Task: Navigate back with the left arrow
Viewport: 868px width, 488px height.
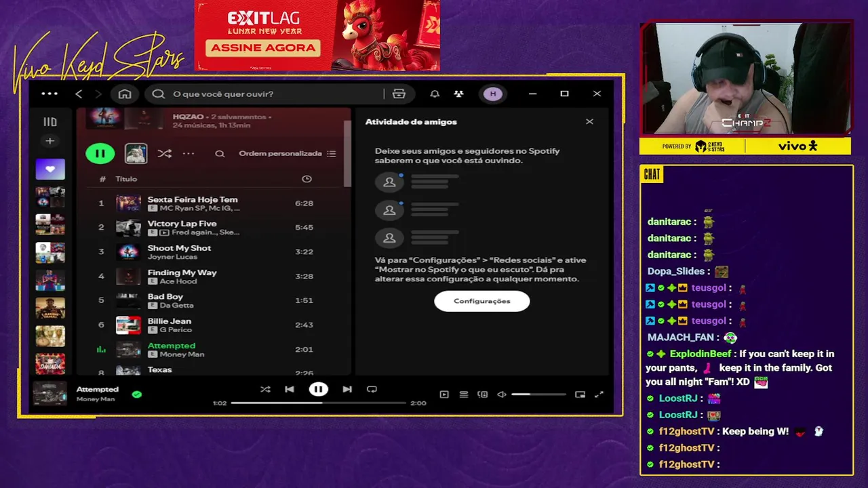Action: (79, 94)
